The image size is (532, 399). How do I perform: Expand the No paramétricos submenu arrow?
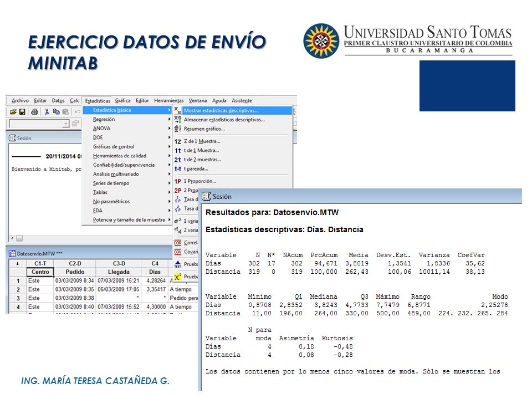click(169, 202)
